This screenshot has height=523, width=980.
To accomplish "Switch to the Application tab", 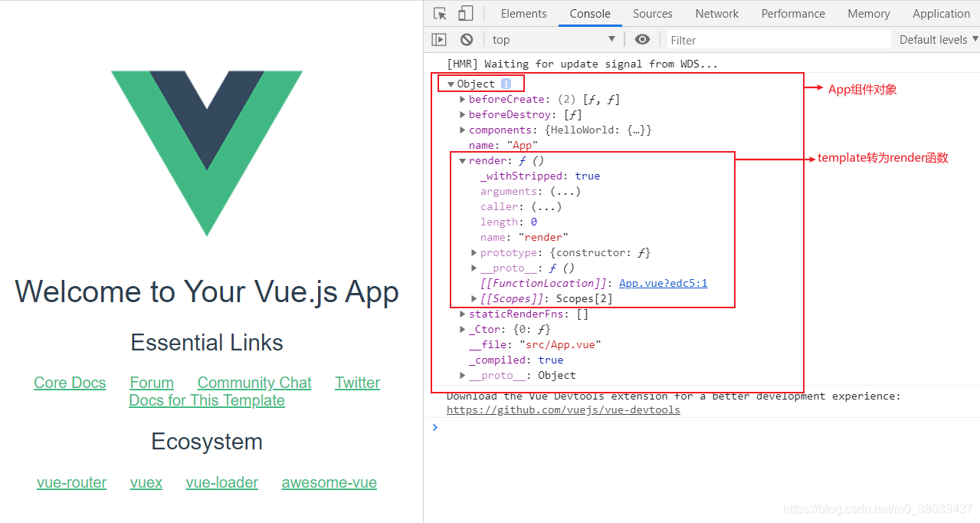I will click(941, 13).
